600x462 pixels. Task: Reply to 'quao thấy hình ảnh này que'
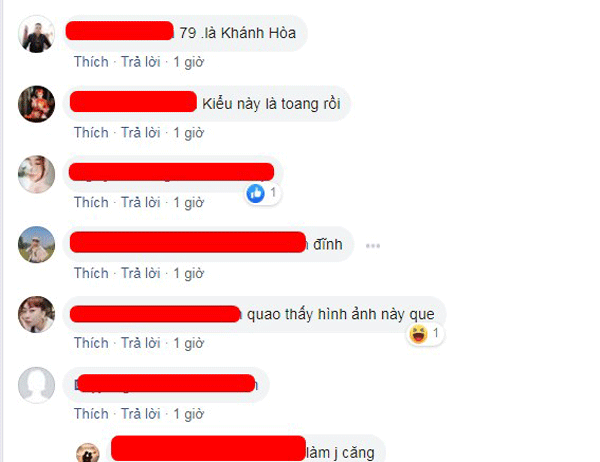[140, 343]
